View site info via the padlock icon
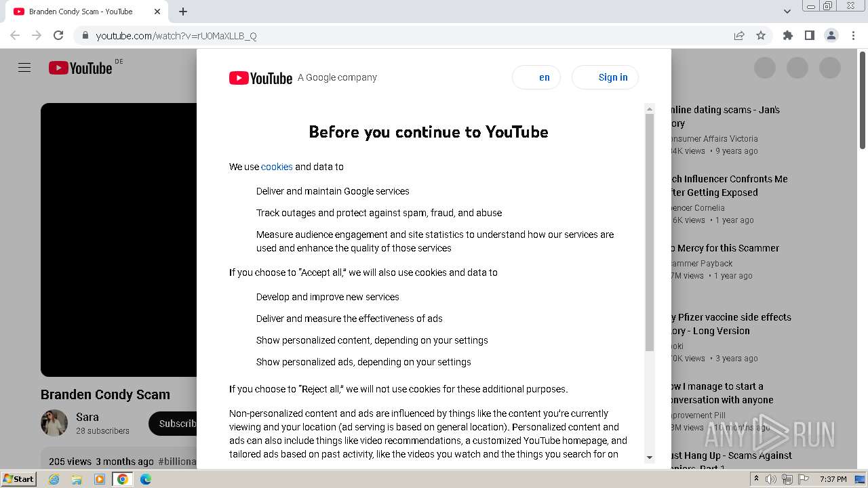The height and width of the screenshot is (488, 868). (85, 35)
